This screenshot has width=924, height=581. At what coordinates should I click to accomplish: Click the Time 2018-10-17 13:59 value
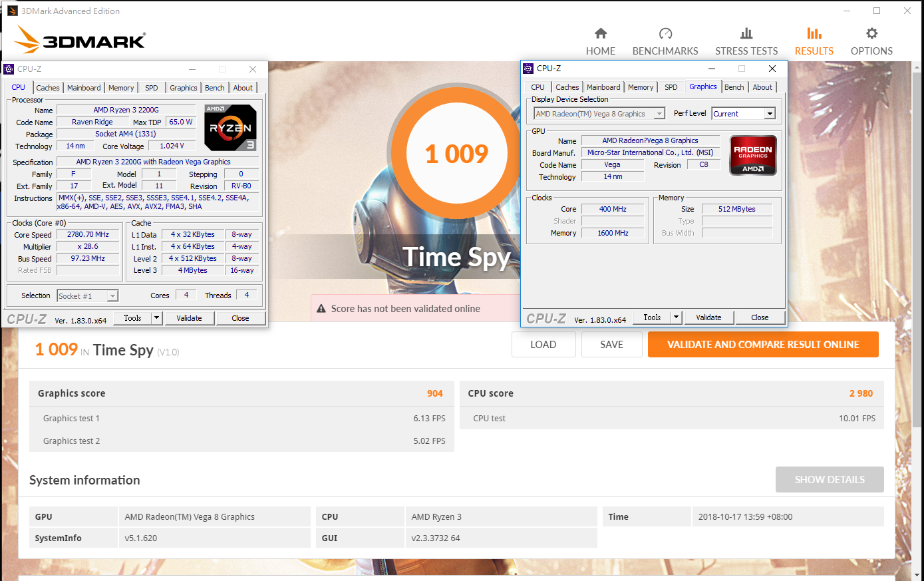pyautogui.click(x=745, y=516)
